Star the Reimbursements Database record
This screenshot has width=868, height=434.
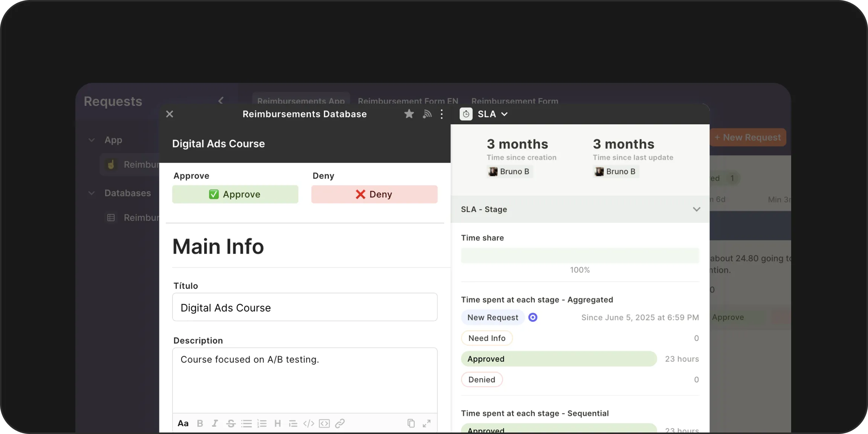point(409,114)
